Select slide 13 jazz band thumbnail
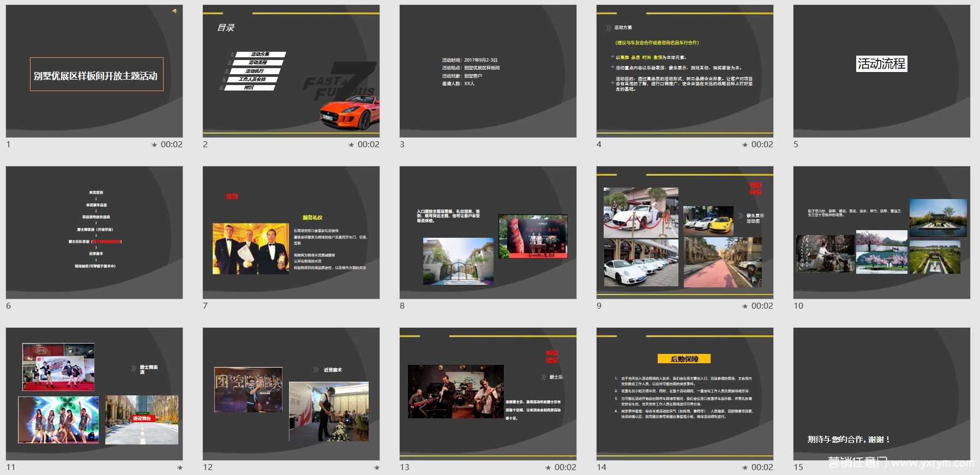The height and width of the screenshot is (475, 980). [488, 394]
